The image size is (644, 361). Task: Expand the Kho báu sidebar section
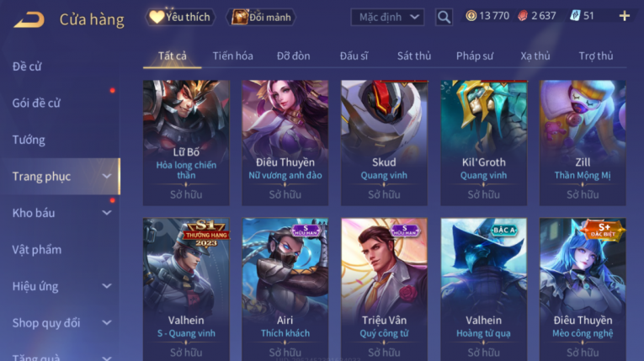[x=107, y=213]
